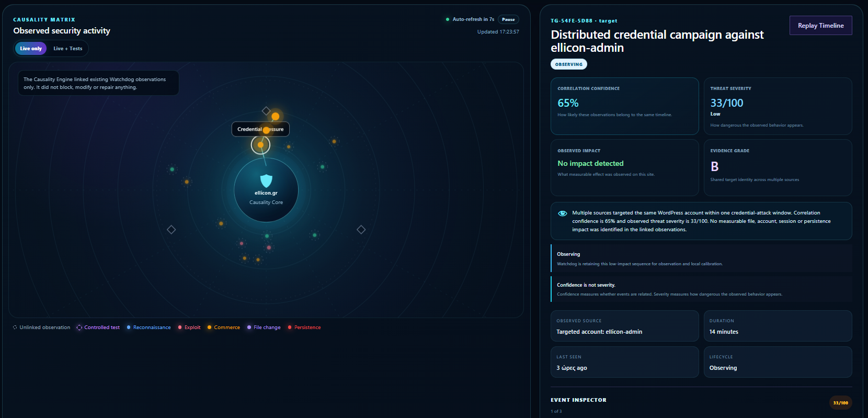Click the 33/100 badge in Event Inspector

(x=841, y=403)
